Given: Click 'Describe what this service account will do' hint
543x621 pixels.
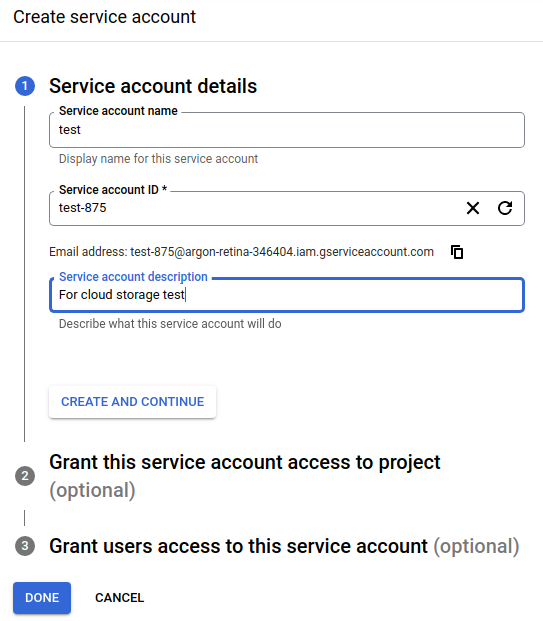Looking at the screenshot, I should [x=170, y=324].
